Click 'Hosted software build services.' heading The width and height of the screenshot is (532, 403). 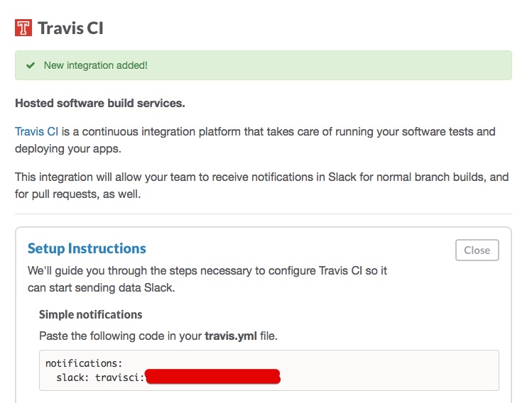[x=100, y=103]
